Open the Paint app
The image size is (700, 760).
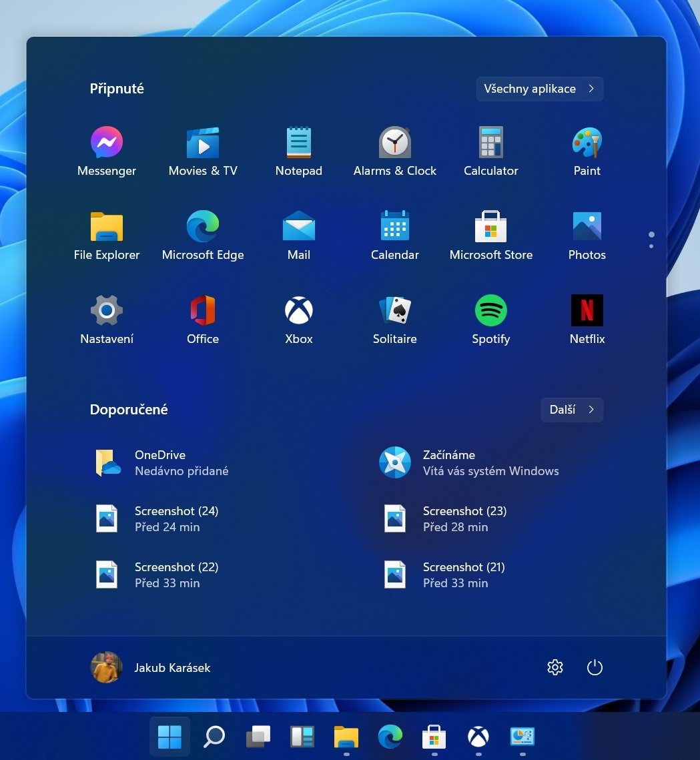coord(587,151)
